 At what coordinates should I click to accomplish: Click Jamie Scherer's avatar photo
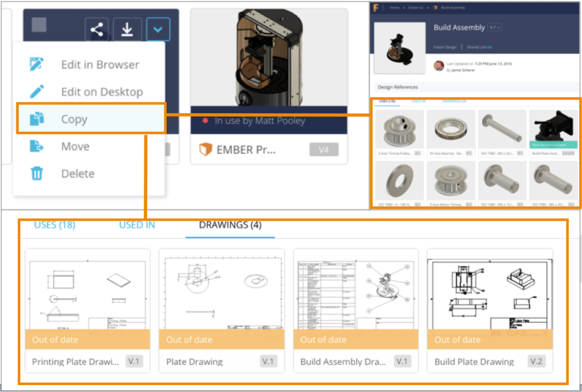point(439,66)
